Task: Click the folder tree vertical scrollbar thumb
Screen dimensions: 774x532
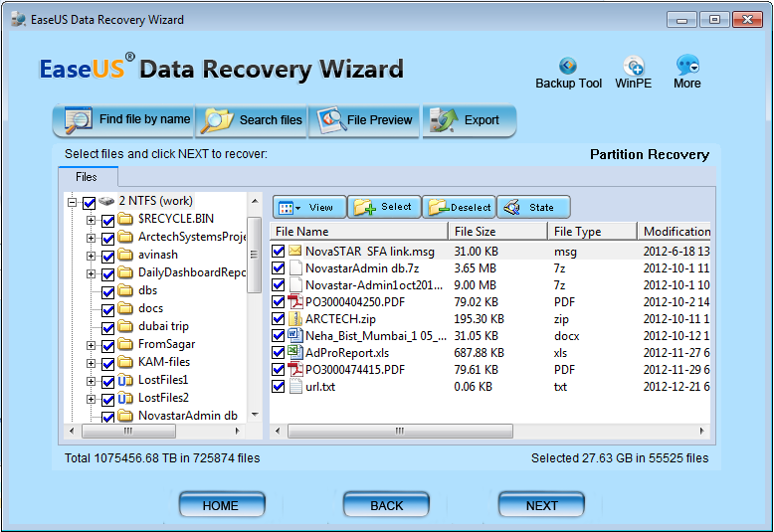Action: 255,255
